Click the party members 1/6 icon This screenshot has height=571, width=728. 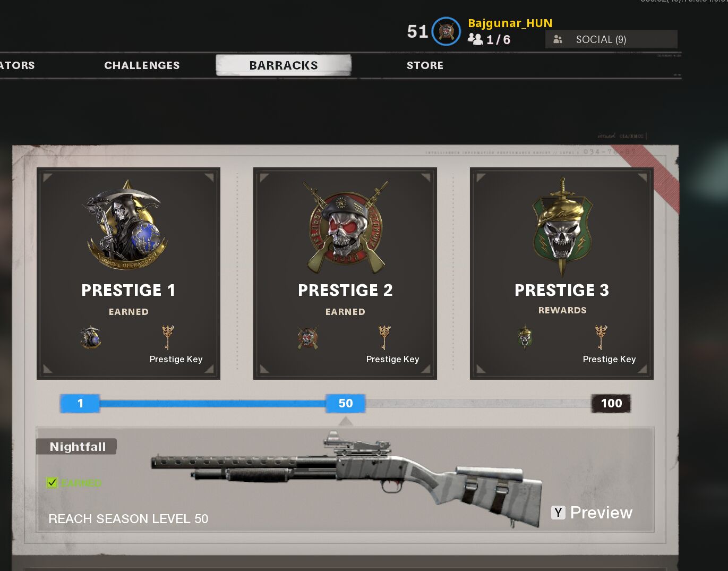pyautogui.click(x=475, y=39)
